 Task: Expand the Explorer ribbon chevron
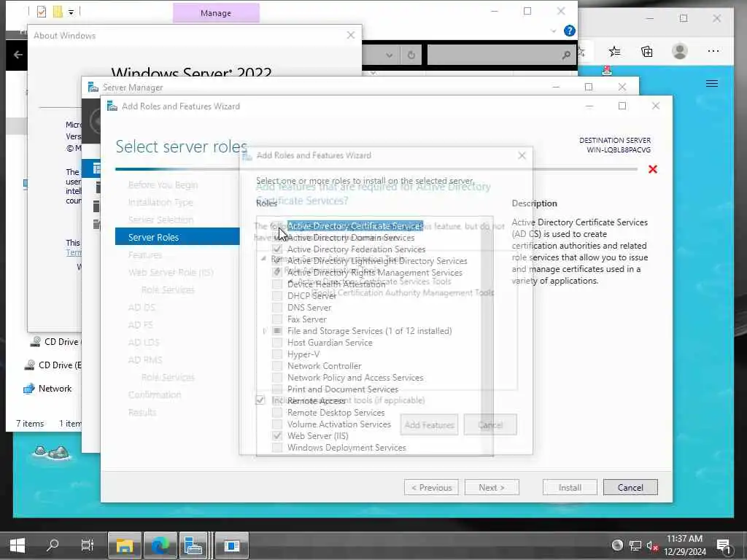[553, 31]
